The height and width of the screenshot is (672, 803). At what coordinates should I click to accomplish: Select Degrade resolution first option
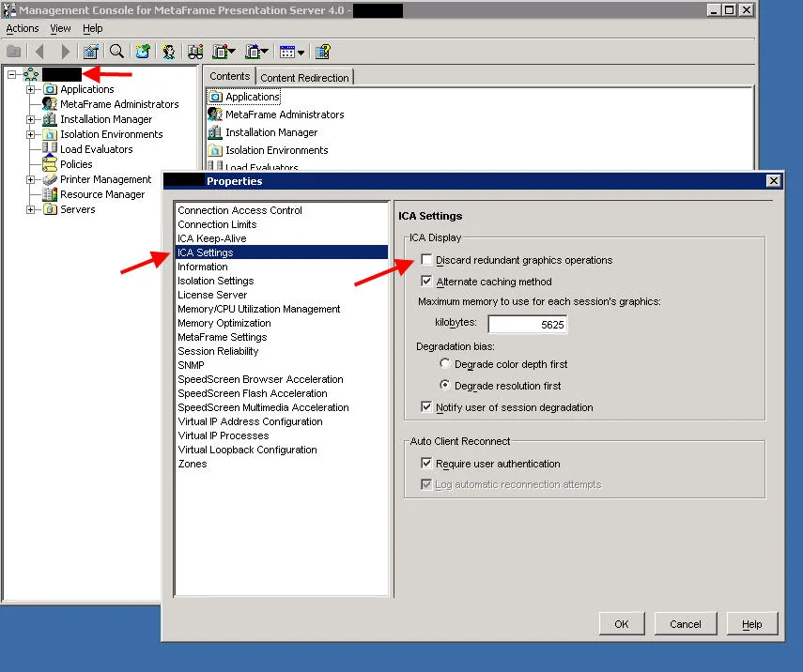pos(444,385)
